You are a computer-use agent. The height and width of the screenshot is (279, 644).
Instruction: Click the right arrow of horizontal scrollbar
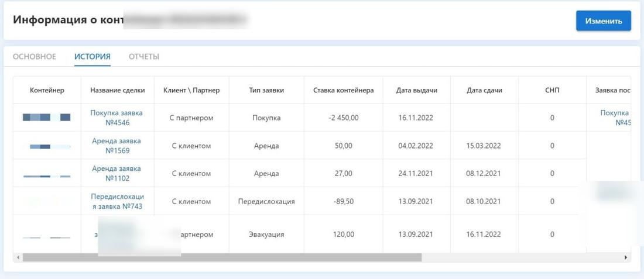pos(626,257)
